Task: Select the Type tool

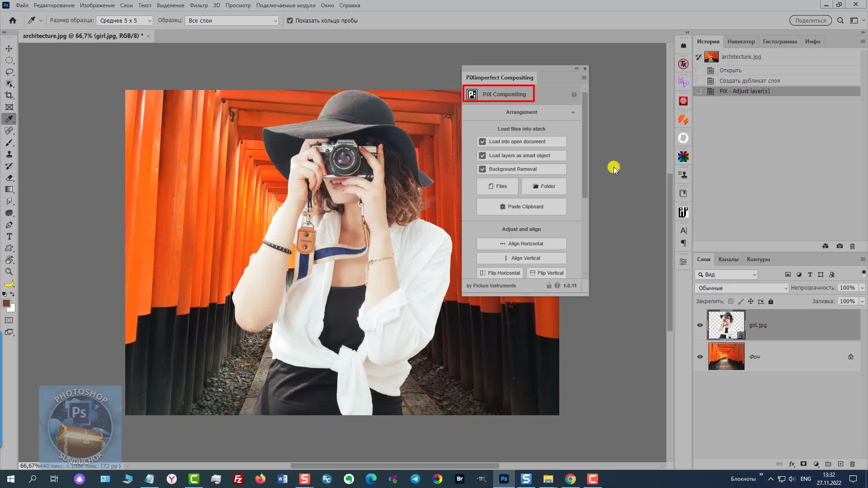Action: click(8, 236)
